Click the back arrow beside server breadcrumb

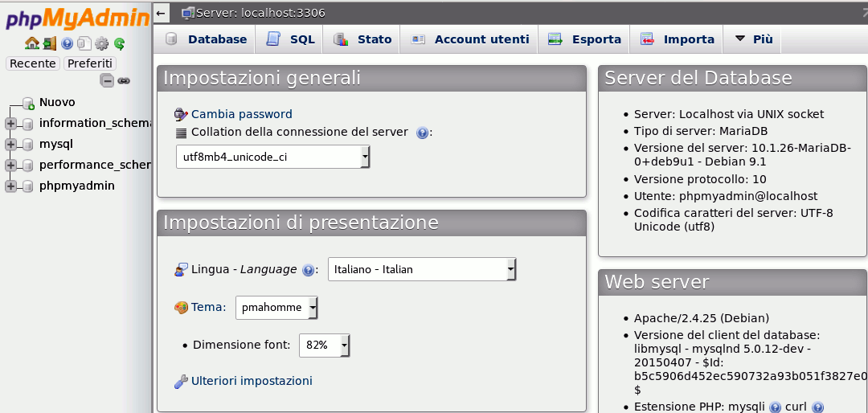pyautogui.click(x=161, y=13)
